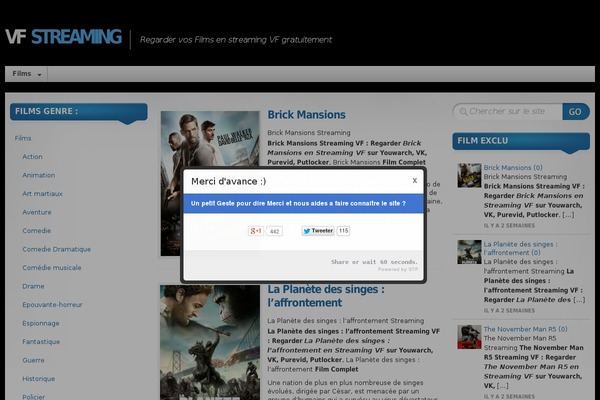The image size is (600, 400).
Task: Select the Aventure genre
Action: click(37, 212)
